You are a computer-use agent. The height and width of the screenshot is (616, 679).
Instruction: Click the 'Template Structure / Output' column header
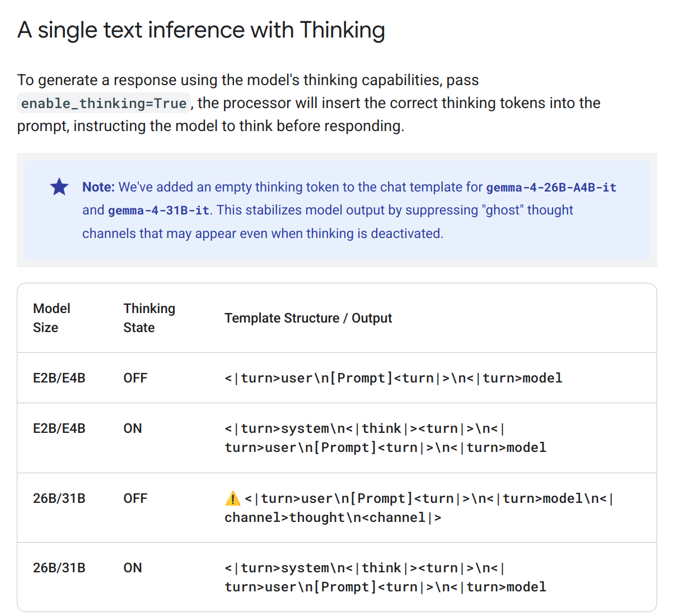click(308, 318)
